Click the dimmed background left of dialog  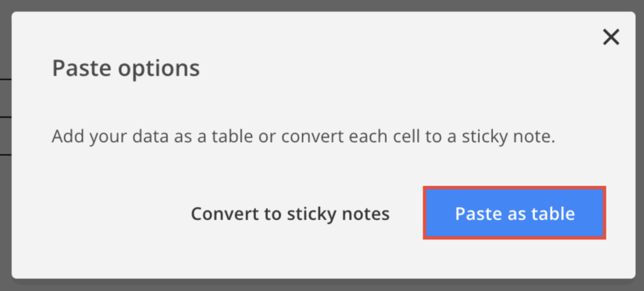[5, 189]
